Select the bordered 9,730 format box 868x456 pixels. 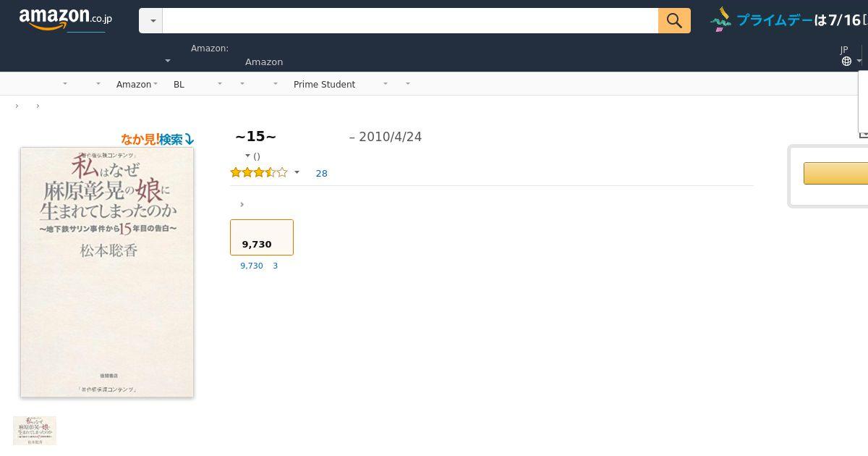coord(262,237)
